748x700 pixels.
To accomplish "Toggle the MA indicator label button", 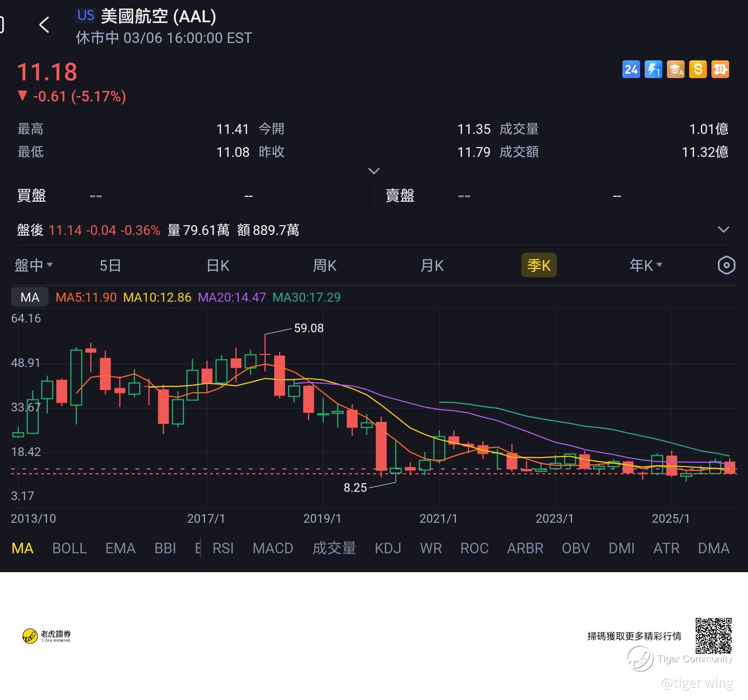I will pyautogui.click(x=30, y=297).
